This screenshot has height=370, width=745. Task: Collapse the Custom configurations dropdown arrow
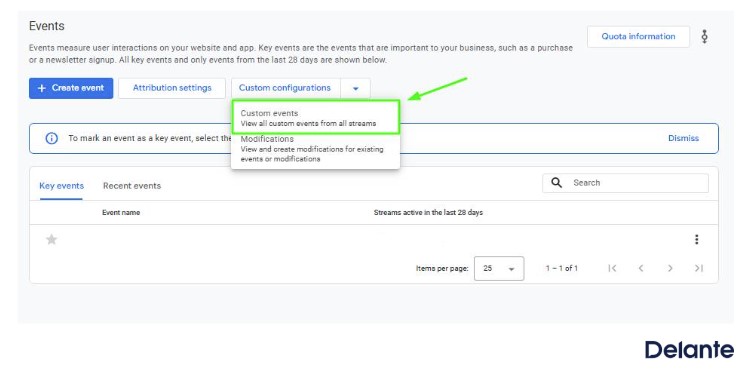pyautogui.click(x=356, y=88)
